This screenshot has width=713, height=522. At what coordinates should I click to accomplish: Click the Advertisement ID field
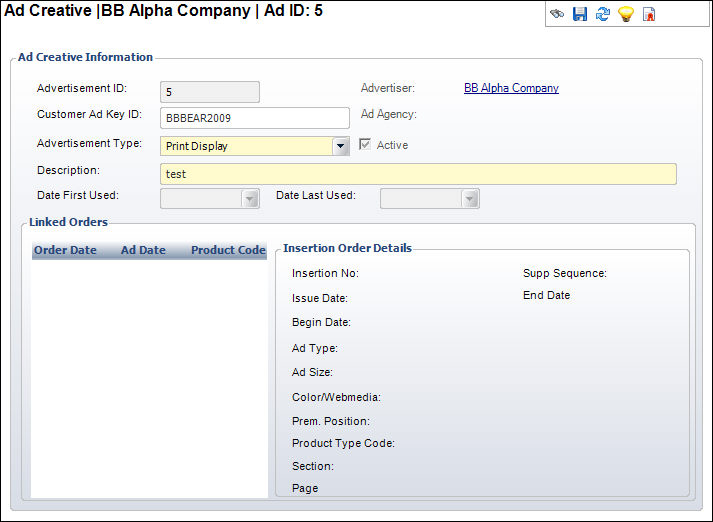209,92
